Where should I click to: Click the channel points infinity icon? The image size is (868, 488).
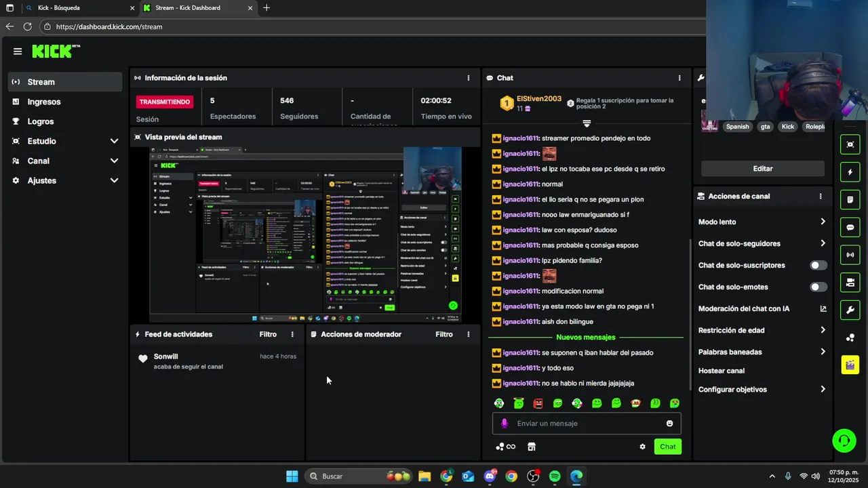pyautogui.click(x=506, y=447)
